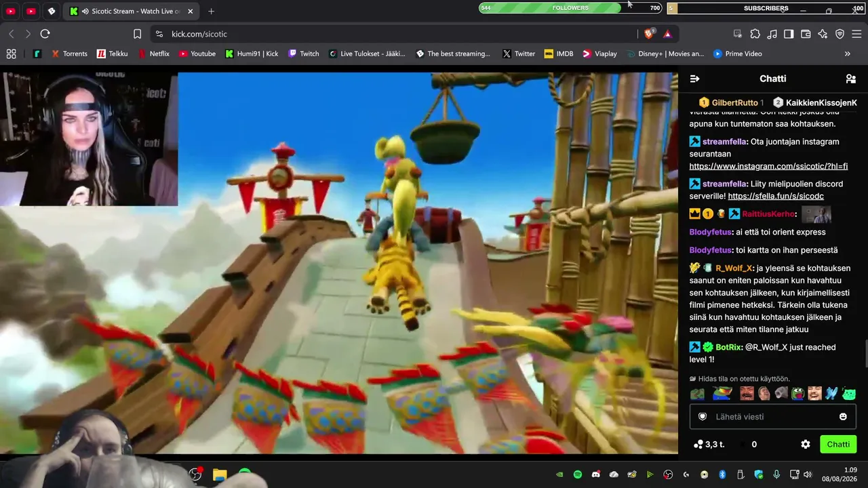The width and height of the screenshot is (868, 488).
Task: Open the Humi91 | Kick bookmark
Action: 252,54
